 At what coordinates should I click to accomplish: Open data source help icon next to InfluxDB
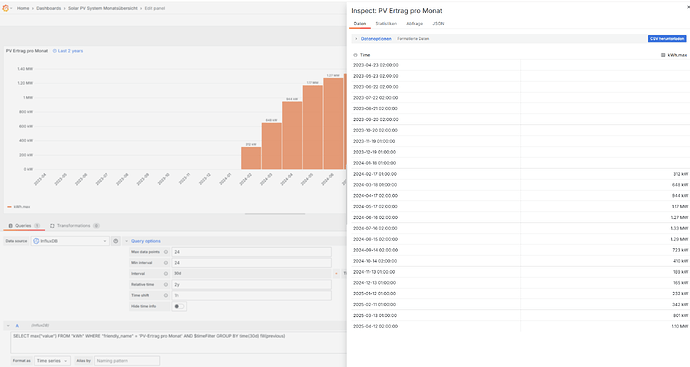116,241
